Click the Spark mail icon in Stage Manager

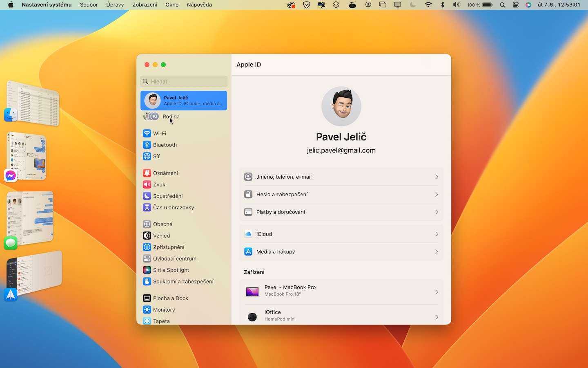click(11, 294)
